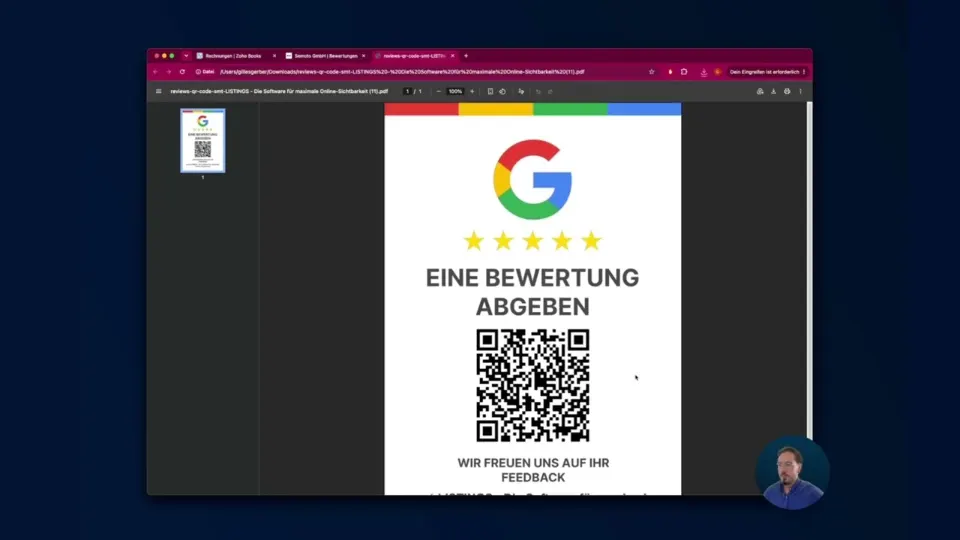The image size is (960, 540).
Task: Open the browser extensions puzzle icon
Action: click(x=684, y=72)
